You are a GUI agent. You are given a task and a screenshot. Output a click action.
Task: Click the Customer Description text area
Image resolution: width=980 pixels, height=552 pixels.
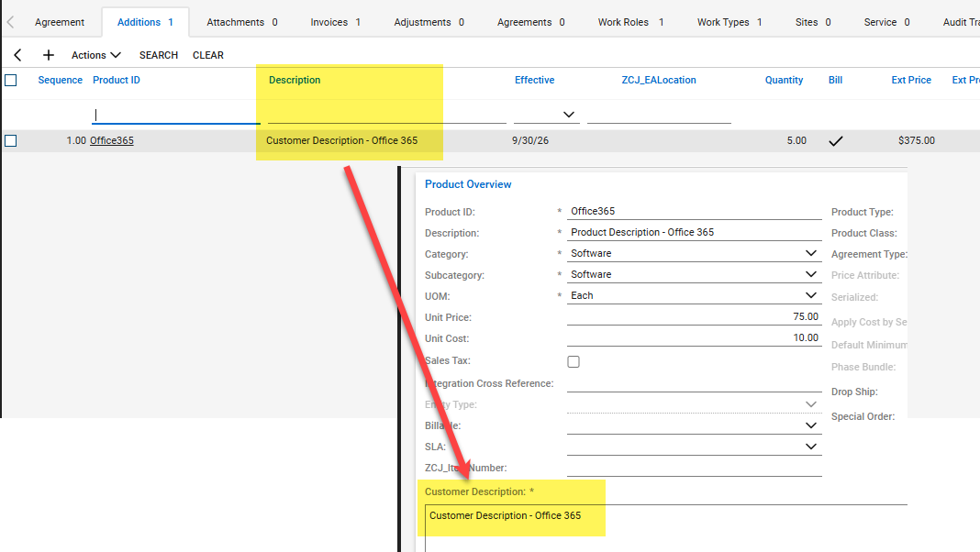[x=665, y=528]
